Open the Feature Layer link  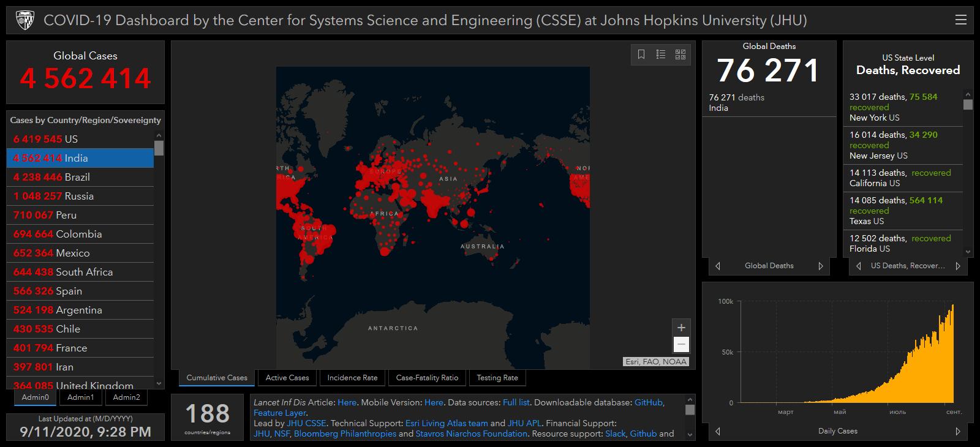coord(280,413)
